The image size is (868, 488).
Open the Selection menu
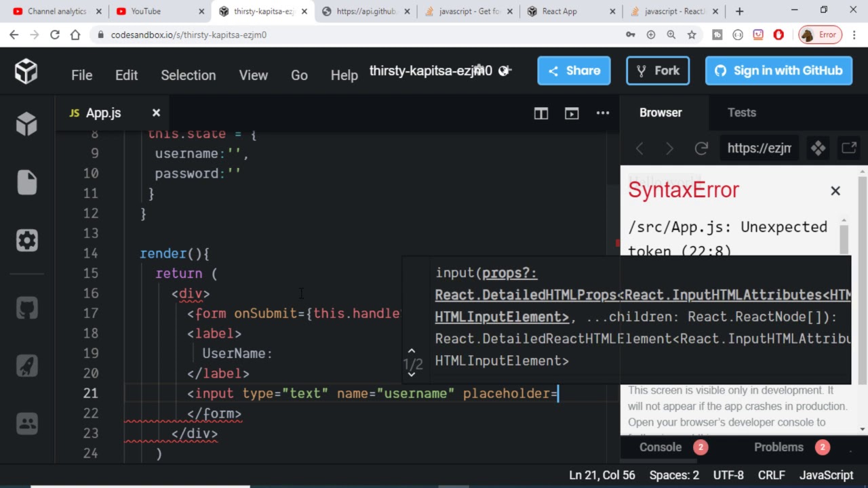(x=188, y=75)
